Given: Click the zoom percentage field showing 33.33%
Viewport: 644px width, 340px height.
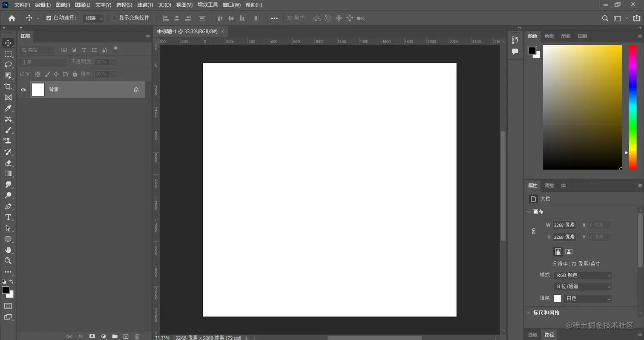Looking at the screenshot, I should [162, 337].
